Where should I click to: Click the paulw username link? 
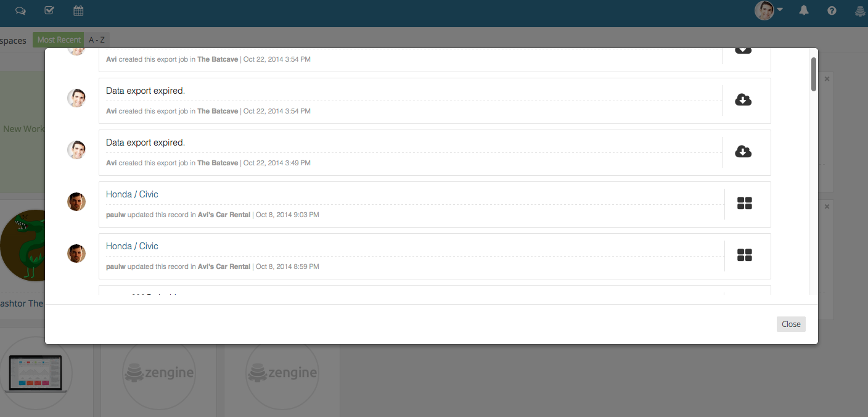tap(115, 215)
